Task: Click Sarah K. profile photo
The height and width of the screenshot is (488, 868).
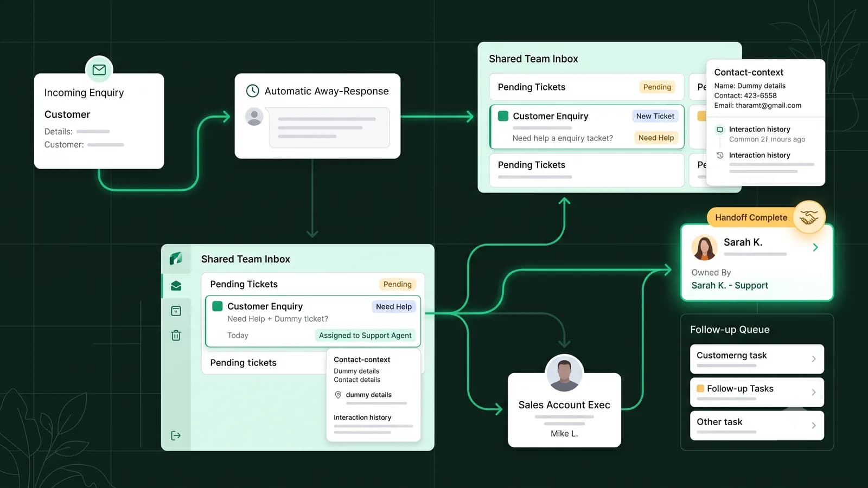Action: click(704, 248)
